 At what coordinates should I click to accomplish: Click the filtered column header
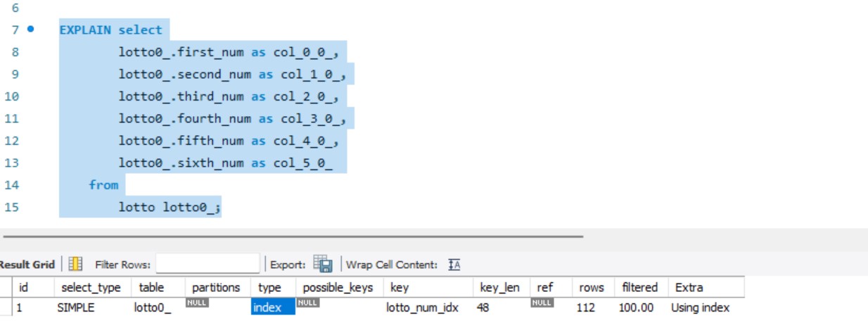coord(640,287)
